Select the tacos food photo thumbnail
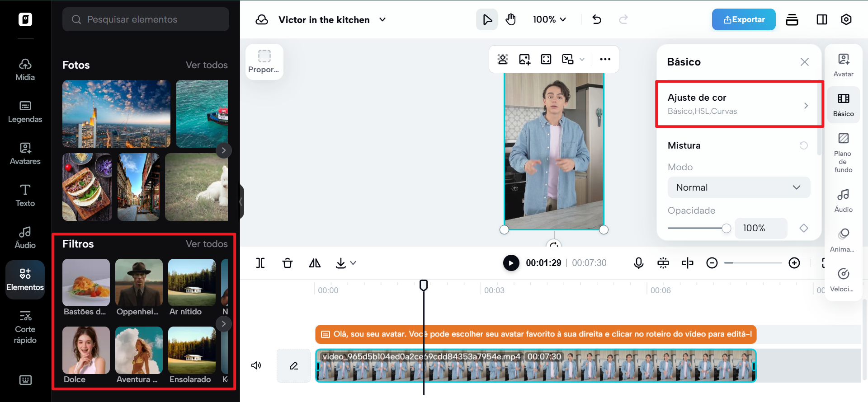Viewport: 868px width, 402px height. [87, 187]
